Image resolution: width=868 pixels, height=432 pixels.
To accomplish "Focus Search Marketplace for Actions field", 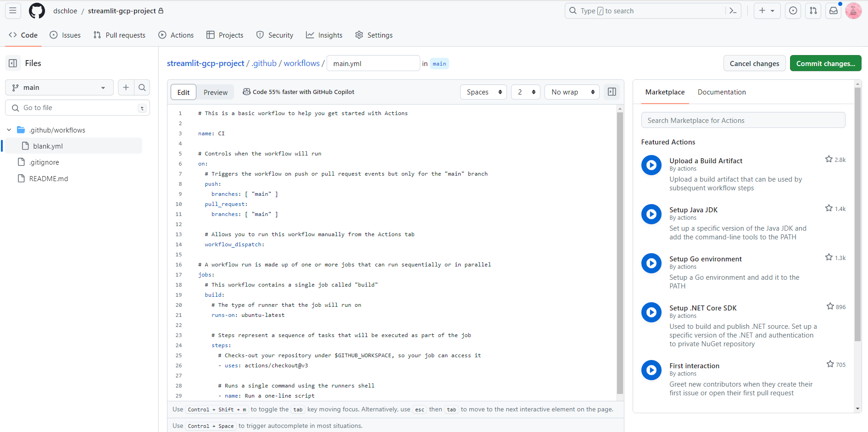I will point(743,120).
